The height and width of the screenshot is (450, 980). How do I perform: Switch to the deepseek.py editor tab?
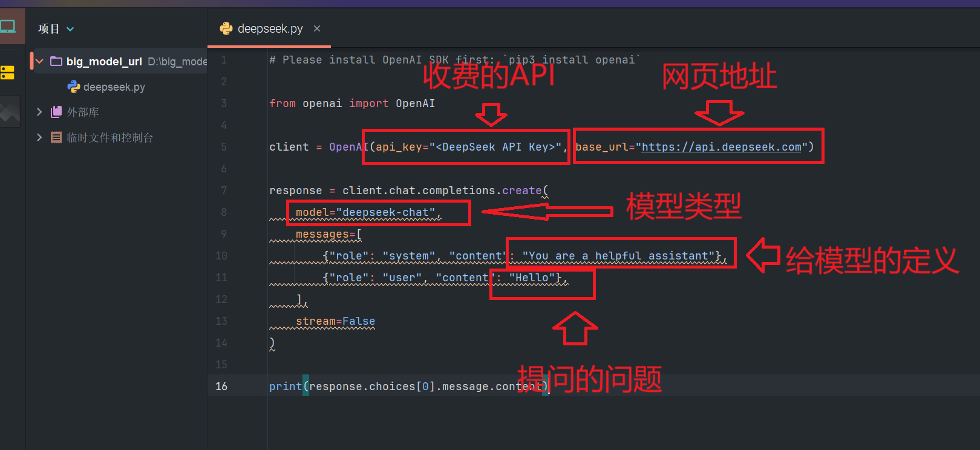(x=270, y=28)
